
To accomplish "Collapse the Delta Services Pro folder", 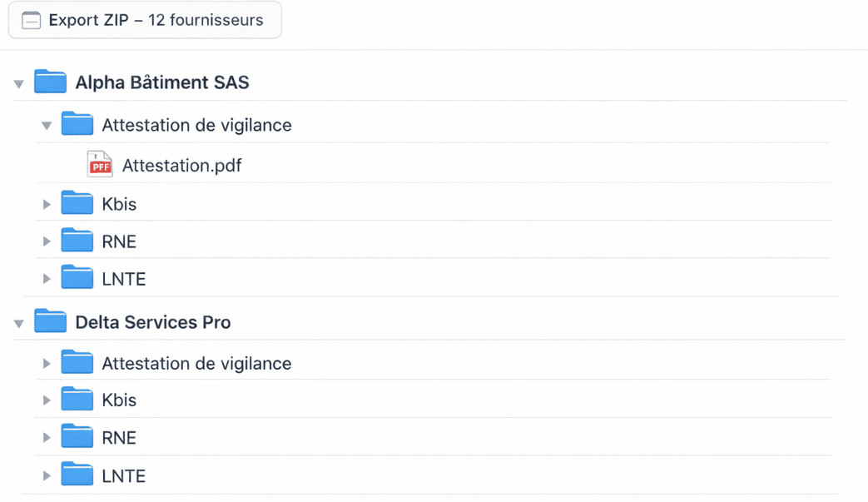I will click(x=18, y=323).
